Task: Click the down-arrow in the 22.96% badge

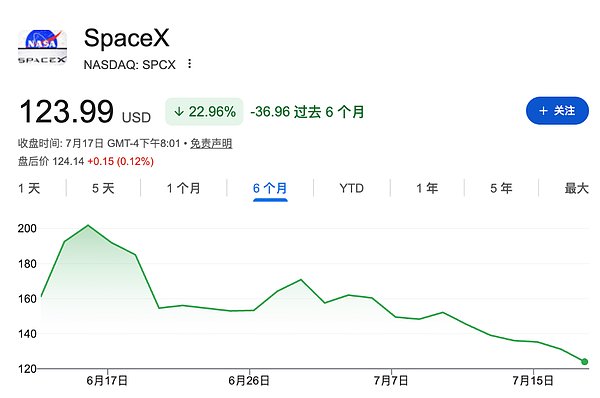Action: click(x=179, y=112)
